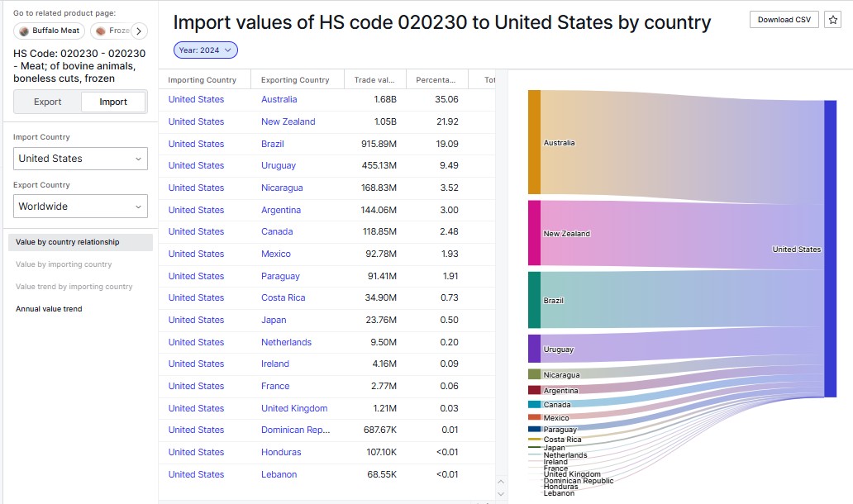Click the Uruguay purple Sankey node
This screenshot has width=853, height=504.
pyautogui.click(x=534, y=349)
